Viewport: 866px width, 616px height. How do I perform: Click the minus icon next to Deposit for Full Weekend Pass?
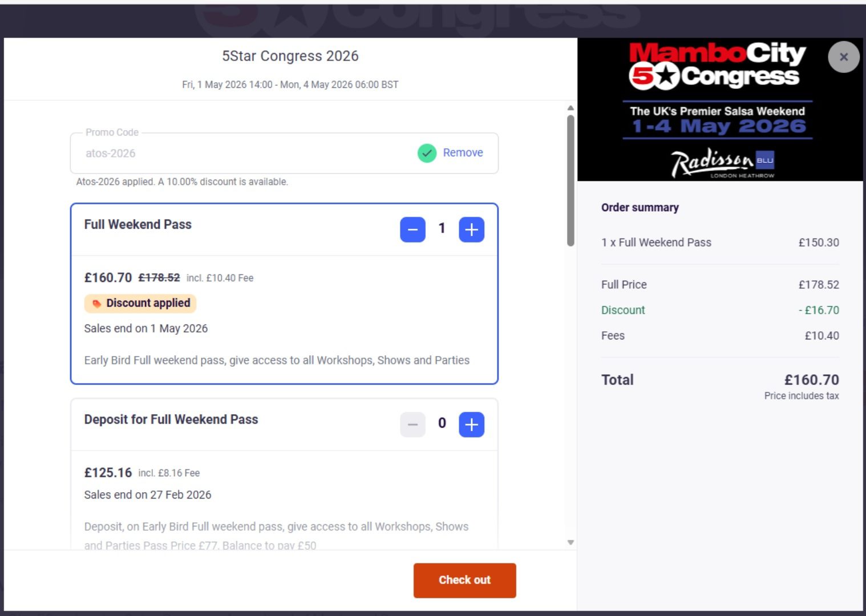(x=412, y=424)
